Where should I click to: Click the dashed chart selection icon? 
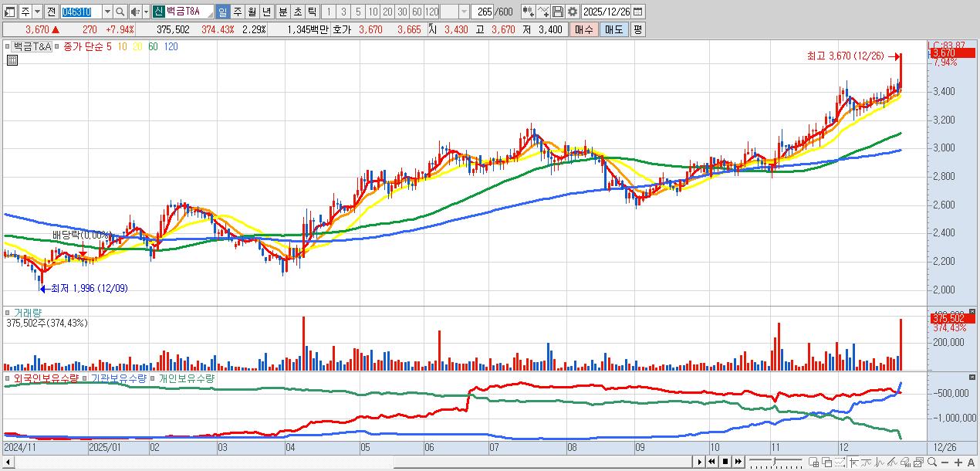tap(840, 463)
